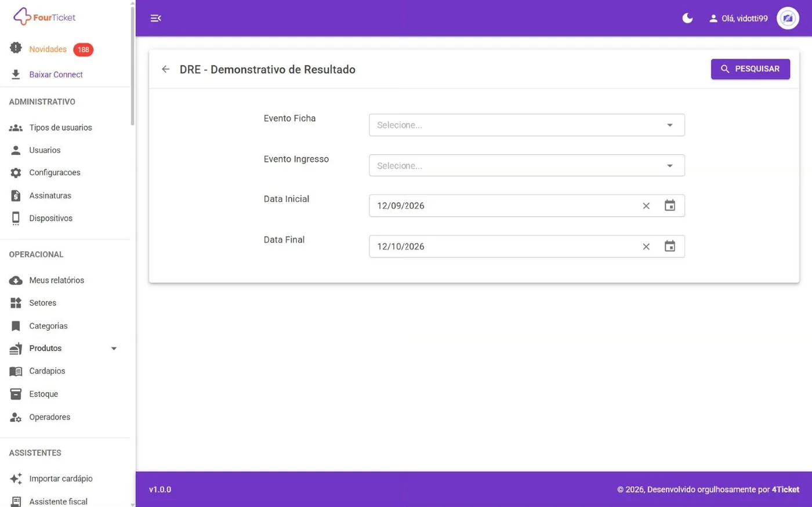Open the Evento Ingresso dropdown

point(527,165)
